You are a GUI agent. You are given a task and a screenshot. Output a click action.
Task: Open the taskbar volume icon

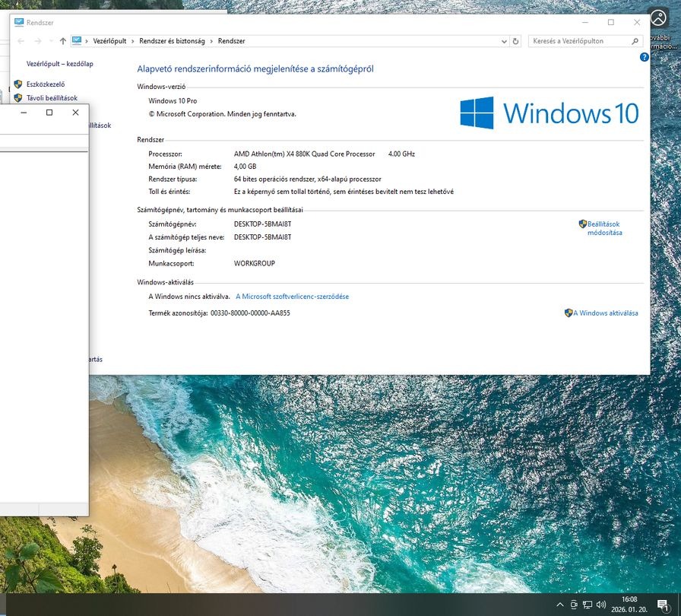pos(601,605)
